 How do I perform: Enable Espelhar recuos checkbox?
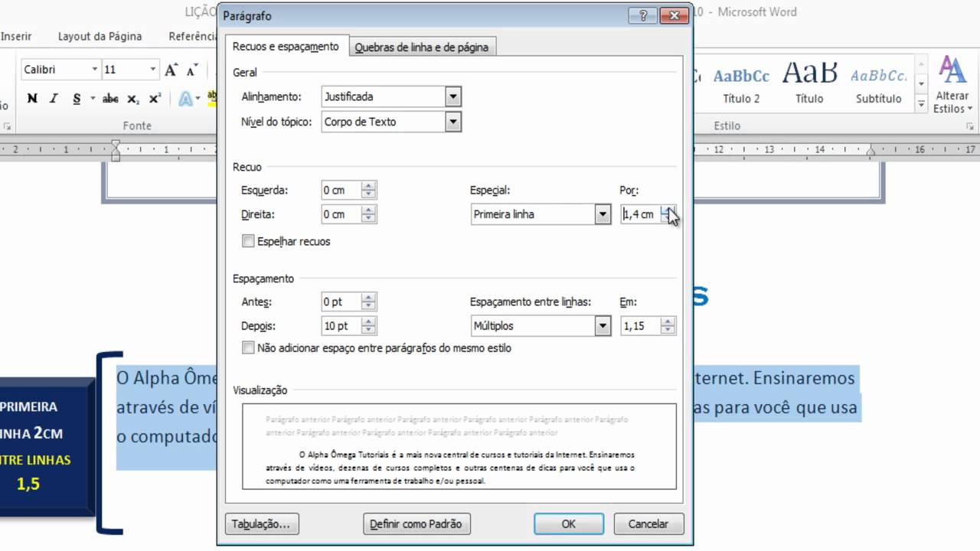click(248, 241)
